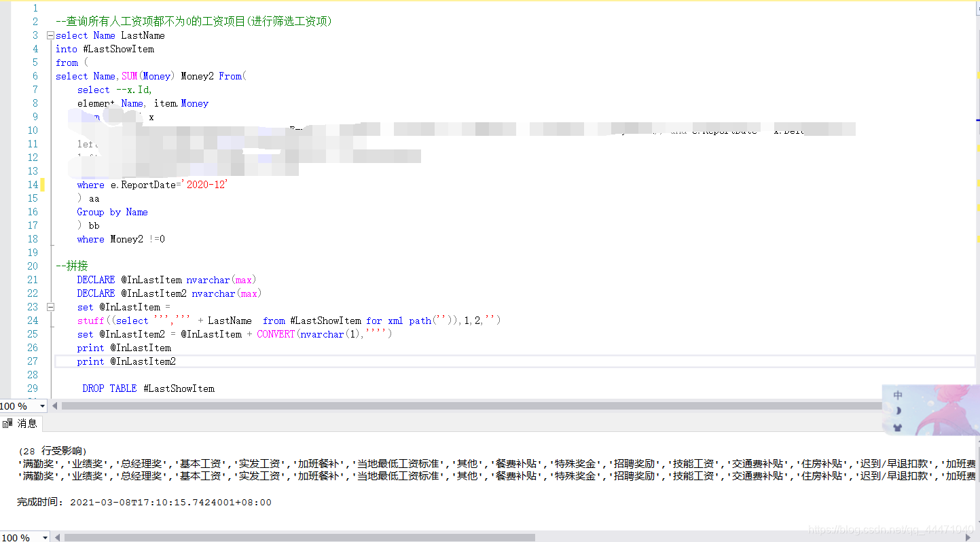
Task: Collapse the set @InLastItem block at line 23
Action: (x=50, y=306)
